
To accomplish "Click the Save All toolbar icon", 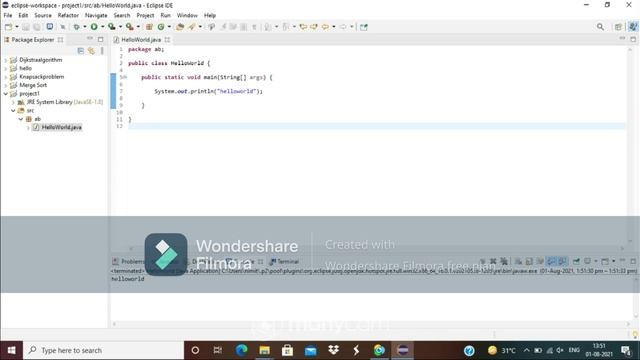I will click(37, 27).
